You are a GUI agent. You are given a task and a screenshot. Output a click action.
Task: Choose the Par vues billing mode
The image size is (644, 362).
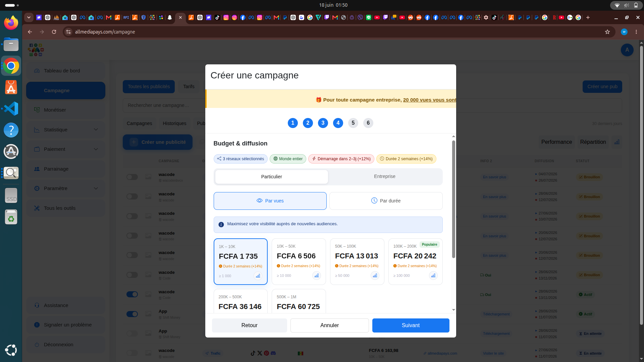pyautogui.click(x=270, y=201)
